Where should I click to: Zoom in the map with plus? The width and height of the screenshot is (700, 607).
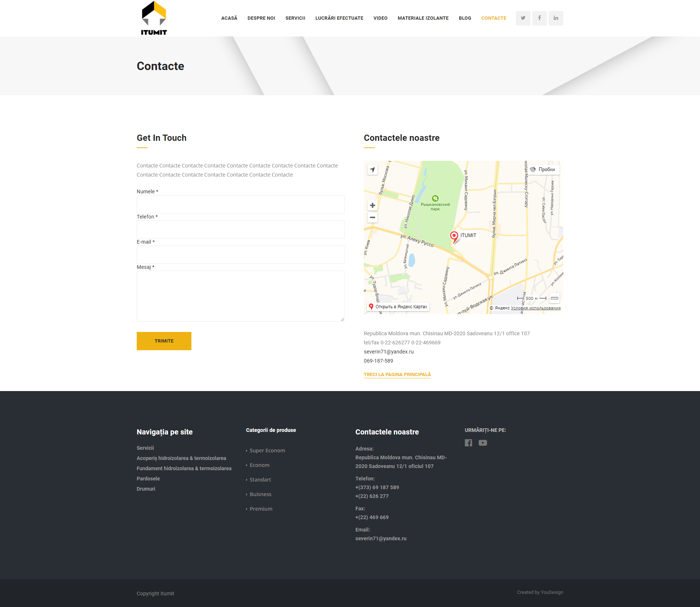(x=372, y=205)
